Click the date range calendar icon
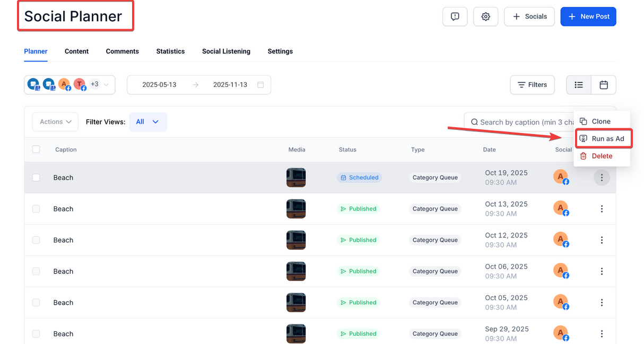 [260, 85]
